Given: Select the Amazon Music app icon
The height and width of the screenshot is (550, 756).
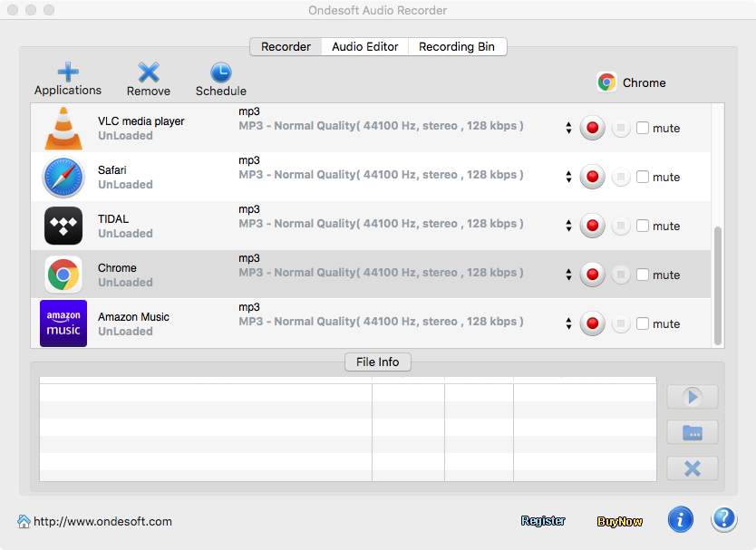Looking at the screenshot, I should (63, 323).
